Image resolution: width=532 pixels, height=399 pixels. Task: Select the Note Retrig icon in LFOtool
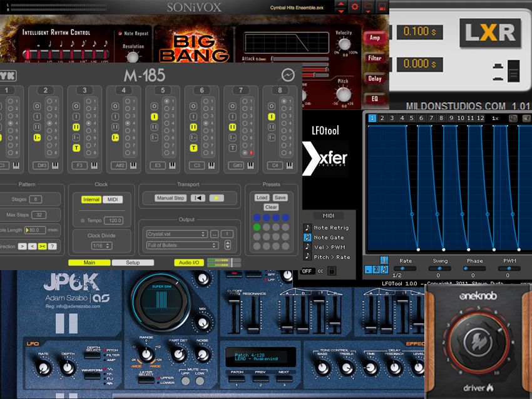click(308, 228)
